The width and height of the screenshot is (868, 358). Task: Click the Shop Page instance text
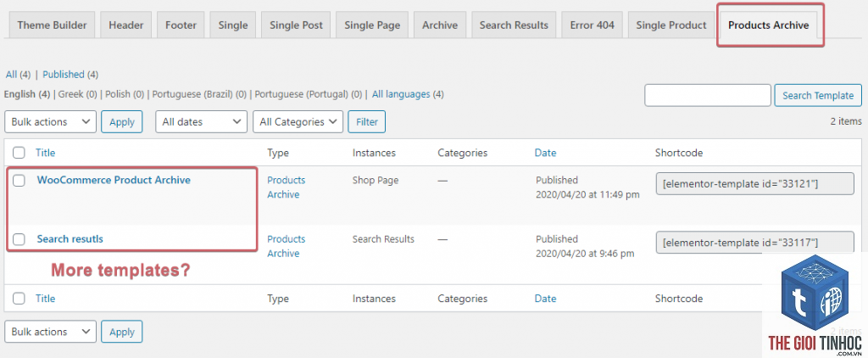click(x=376, y=180)
